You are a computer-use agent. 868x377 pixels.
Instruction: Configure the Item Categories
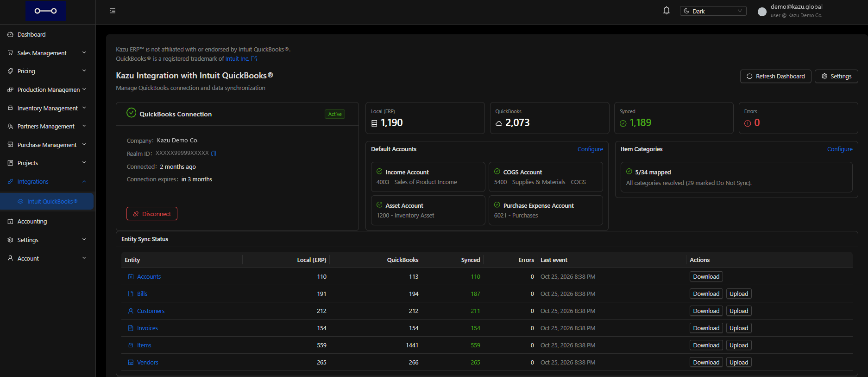coord(840,149)
